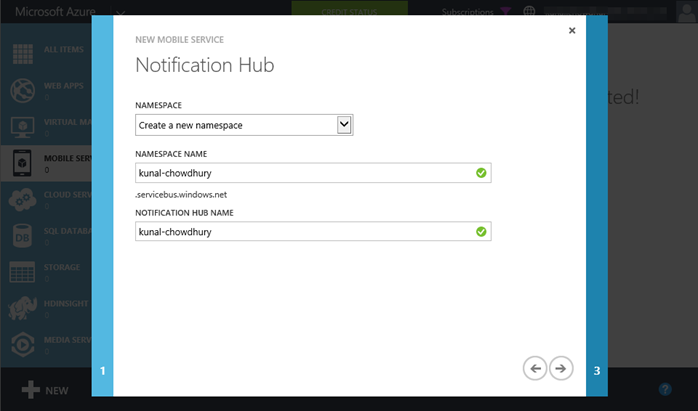Viewport: 698px width, 411px height.
Task: Select Mobile Services sidebar icon
Action: click(22, 163)
